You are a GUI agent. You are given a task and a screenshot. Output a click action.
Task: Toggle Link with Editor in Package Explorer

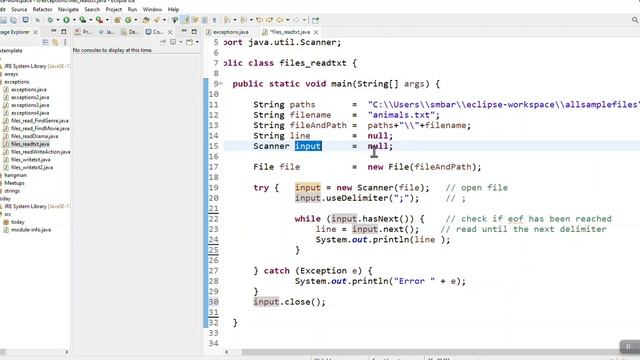(55, 42)
